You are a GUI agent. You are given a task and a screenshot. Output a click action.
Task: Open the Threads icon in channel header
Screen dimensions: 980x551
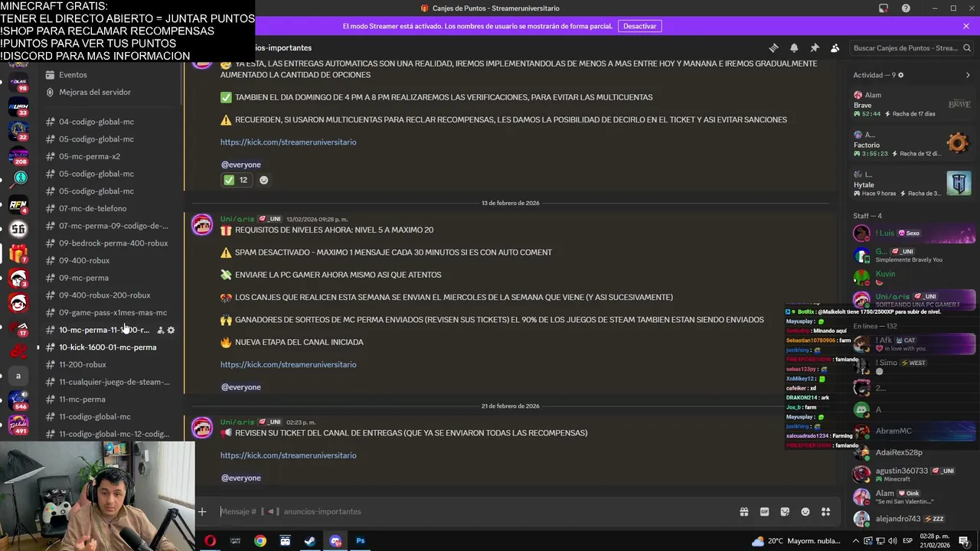[x=773, y=47]
